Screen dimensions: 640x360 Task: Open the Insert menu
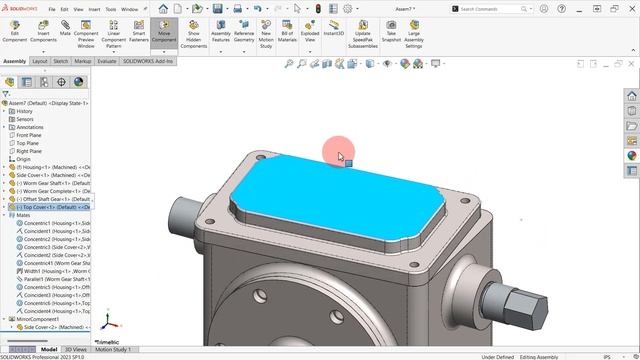(94, 9)
